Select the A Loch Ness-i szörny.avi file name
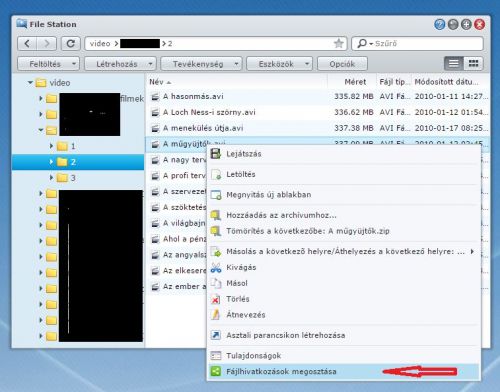Viewport: 500px width, 392px height. click(209, 112)
